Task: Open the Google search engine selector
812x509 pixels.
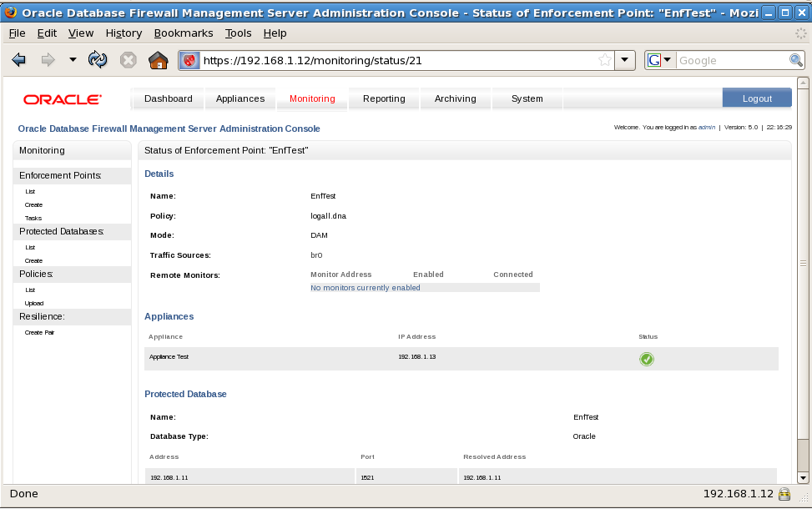Action: pyautogui.click(x=656, y=60)
